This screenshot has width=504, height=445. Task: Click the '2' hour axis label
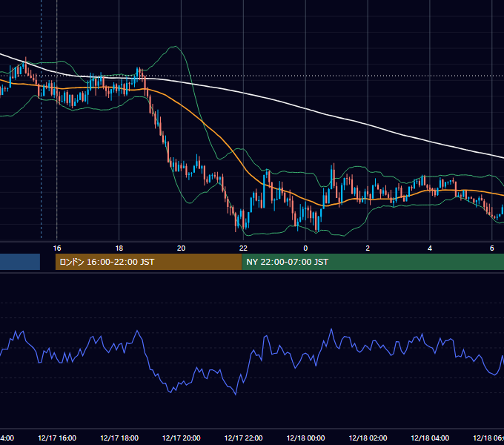[368, 248]
